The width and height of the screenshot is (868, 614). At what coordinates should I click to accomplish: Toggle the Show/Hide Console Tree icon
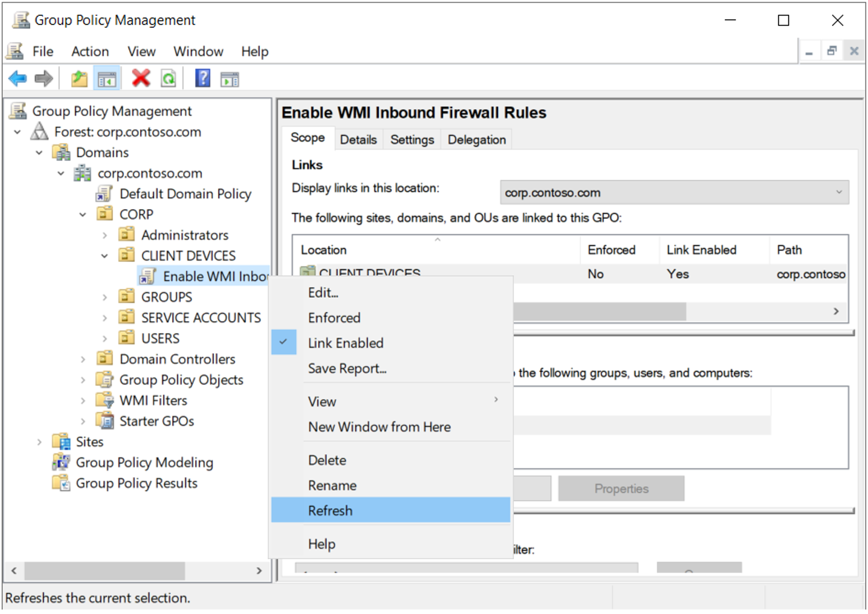pos(107,79)
